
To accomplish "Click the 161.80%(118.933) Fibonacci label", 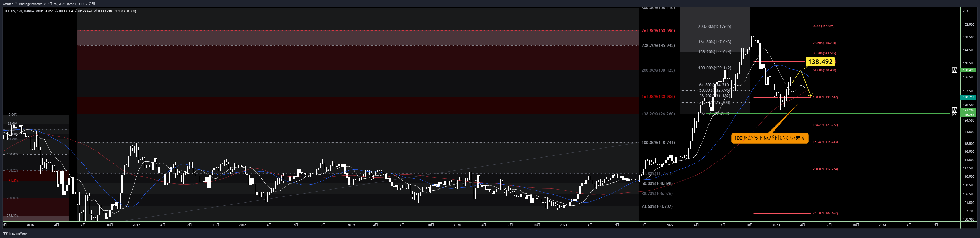I will [x=825, y=142].
